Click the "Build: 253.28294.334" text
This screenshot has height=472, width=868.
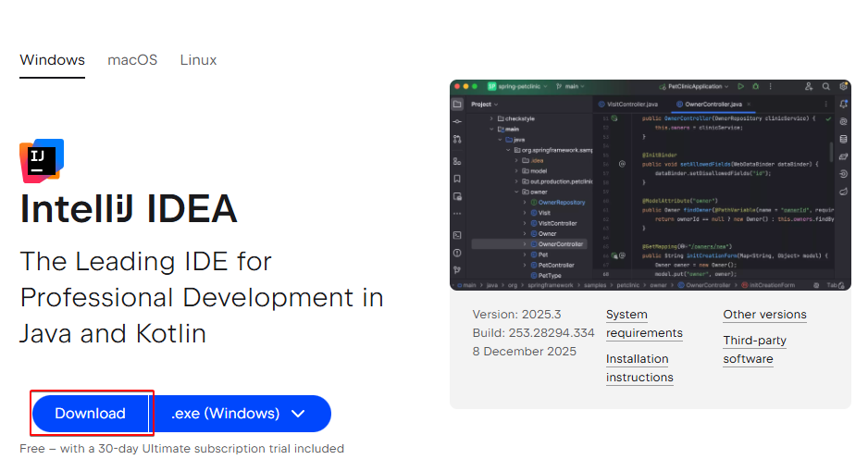[x=533, y=332]
